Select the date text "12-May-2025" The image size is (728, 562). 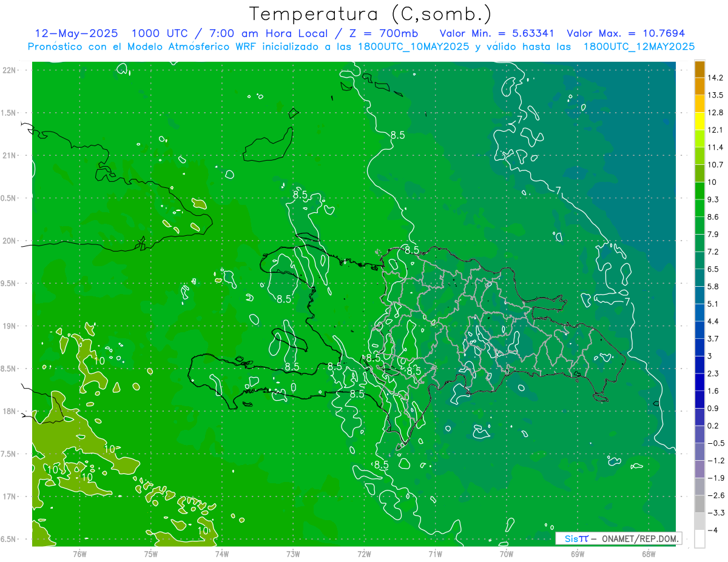pyautogui.click(x=76, y=33)
